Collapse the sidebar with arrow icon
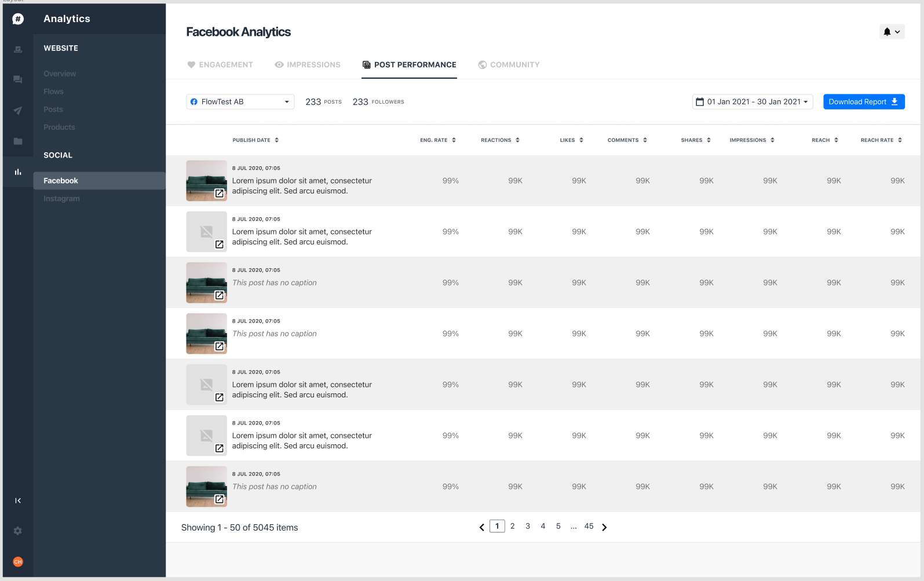The width and height of the screenshot is (924, 581). (x=18, y=500)
